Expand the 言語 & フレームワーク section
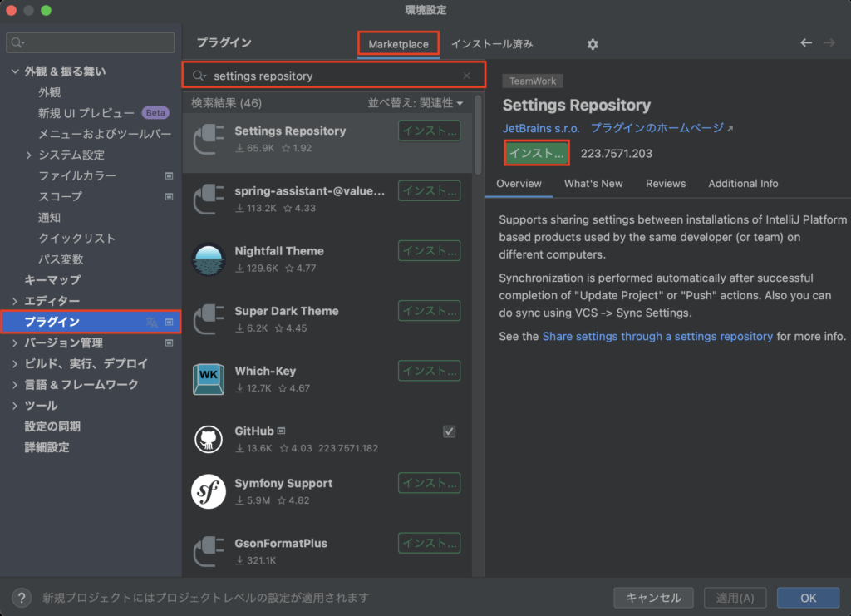 15,385
